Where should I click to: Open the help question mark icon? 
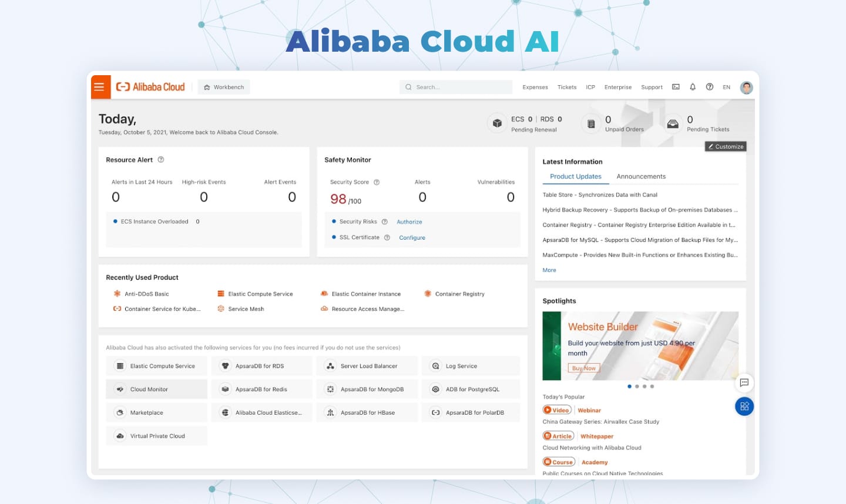pyautogui.click(x=710, y=87)
